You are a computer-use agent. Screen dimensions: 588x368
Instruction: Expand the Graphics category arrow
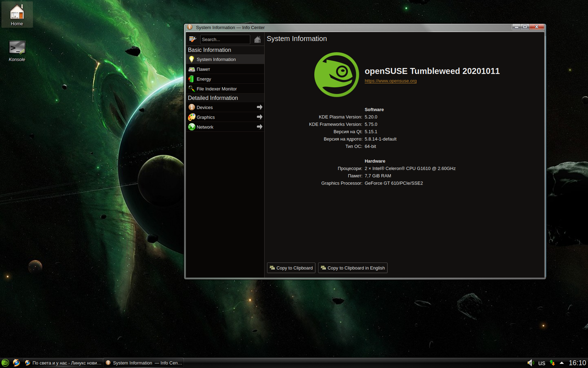click(x=260, y=117)
